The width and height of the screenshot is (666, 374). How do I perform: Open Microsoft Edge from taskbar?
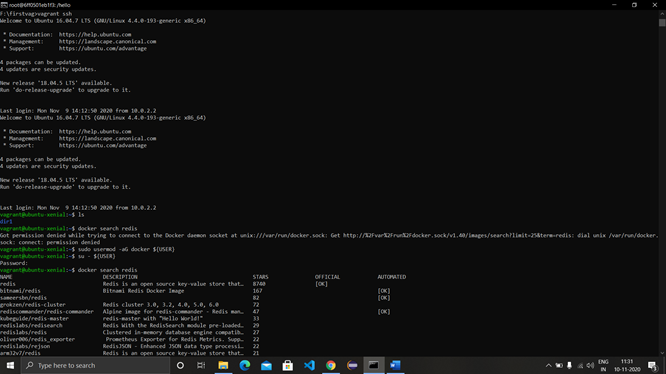245,365
